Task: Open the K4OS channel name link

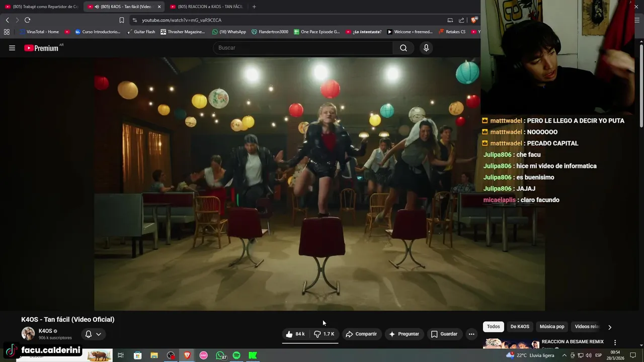Action: tap(45, 331)
